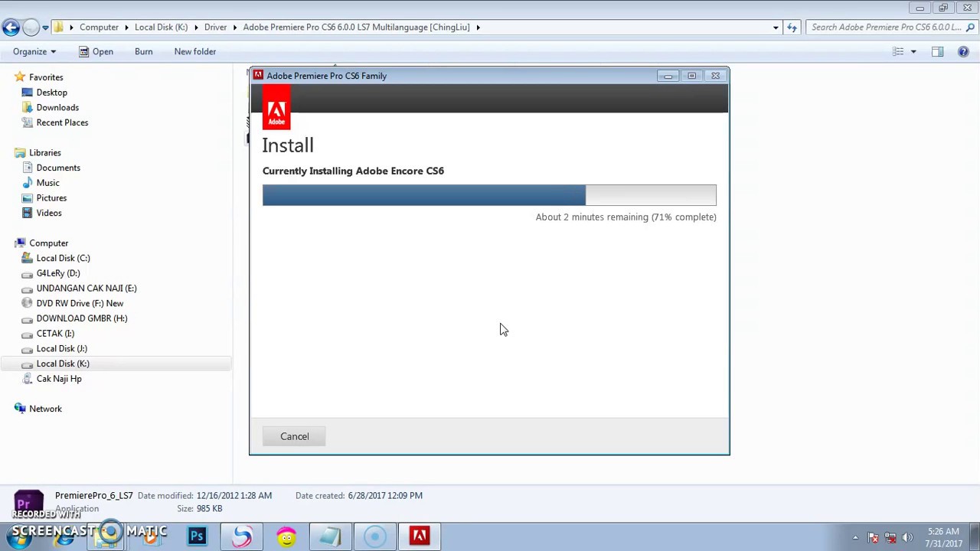980x551 pixels.
Task: Switch to the Adobe installer taskbar icon
Action: click(419, 536)
